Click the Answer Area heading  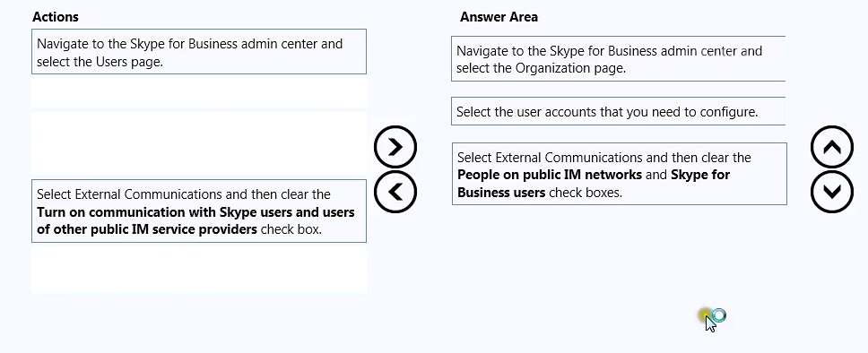tap(499, 17)
